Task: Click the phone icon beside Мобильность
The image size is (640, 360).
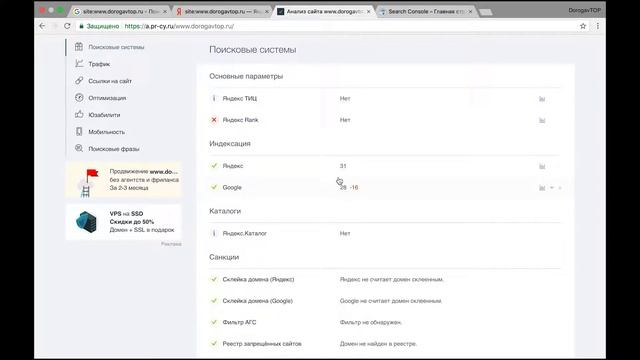Action: [x=79, y=131]
